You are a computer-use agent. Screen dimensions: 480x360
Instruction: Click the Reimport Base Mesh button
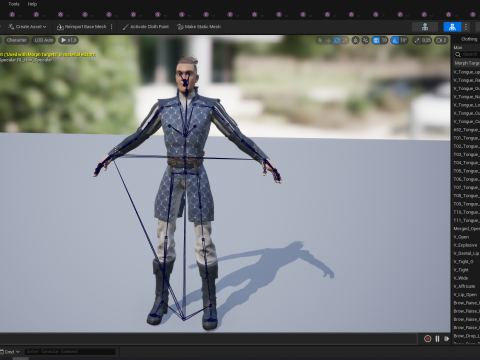pos(82,27)
